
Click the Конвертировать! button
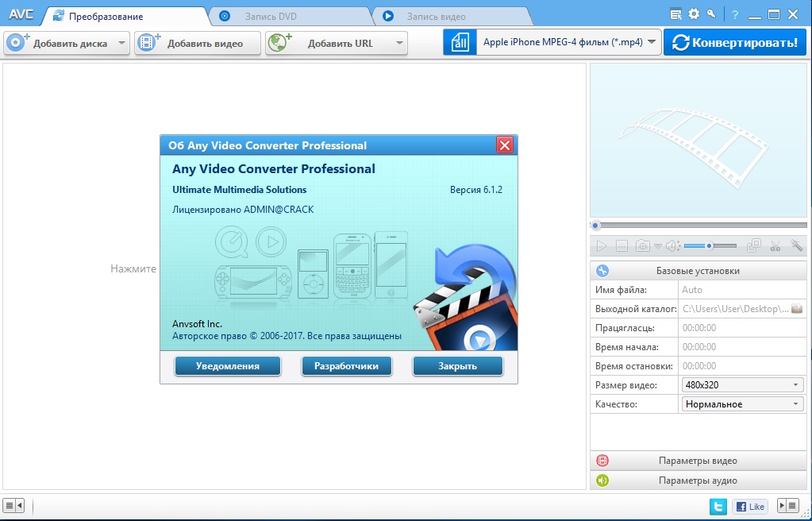click(735, 42)
